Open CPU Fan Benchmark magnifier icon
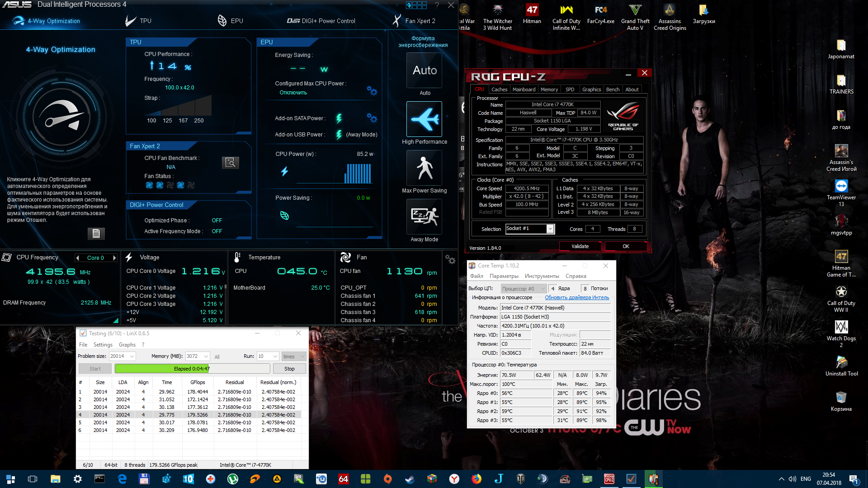Viewport: 868px width, 488px height. pyautogui.click(x=230, y=163)
